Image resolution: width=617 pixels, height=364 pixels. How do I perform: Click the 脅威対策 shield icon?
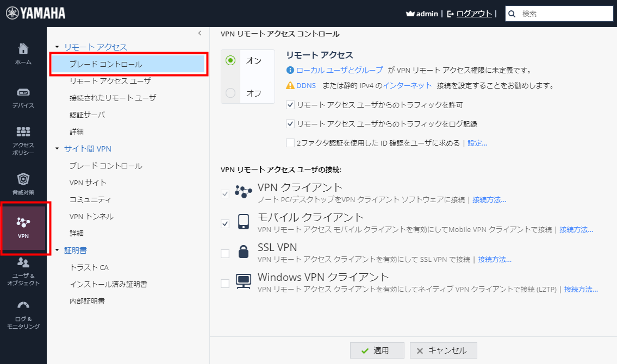pos(23,182)
